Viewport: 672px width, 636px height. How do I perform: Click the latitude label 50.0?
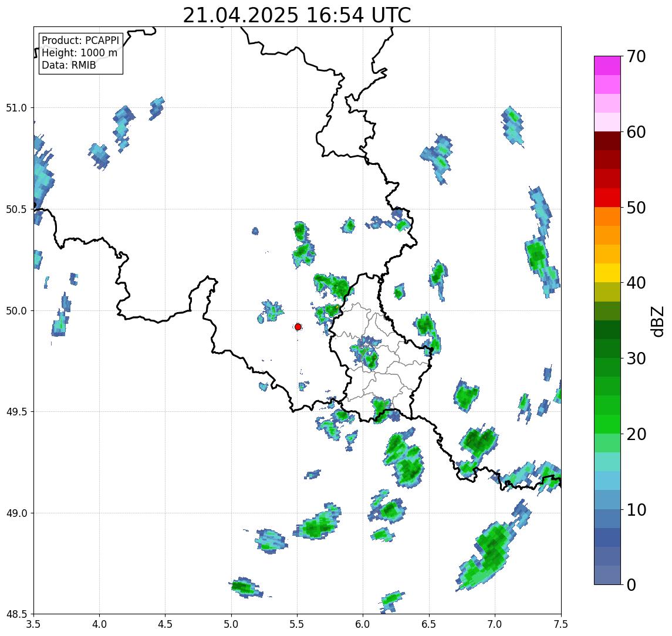tap(16, 311)
